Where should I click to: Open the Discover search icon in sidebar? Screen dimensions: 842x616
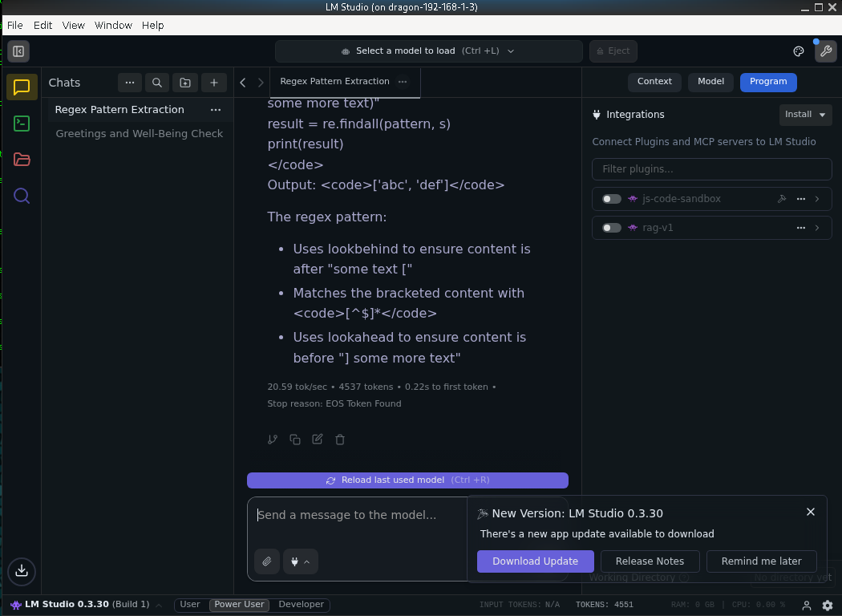(22, 196)
